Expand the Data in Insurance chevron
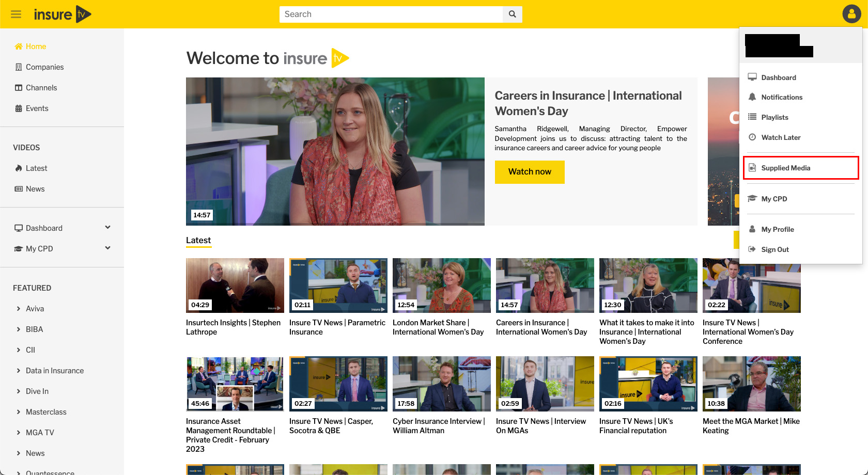 tap(19, 371)
